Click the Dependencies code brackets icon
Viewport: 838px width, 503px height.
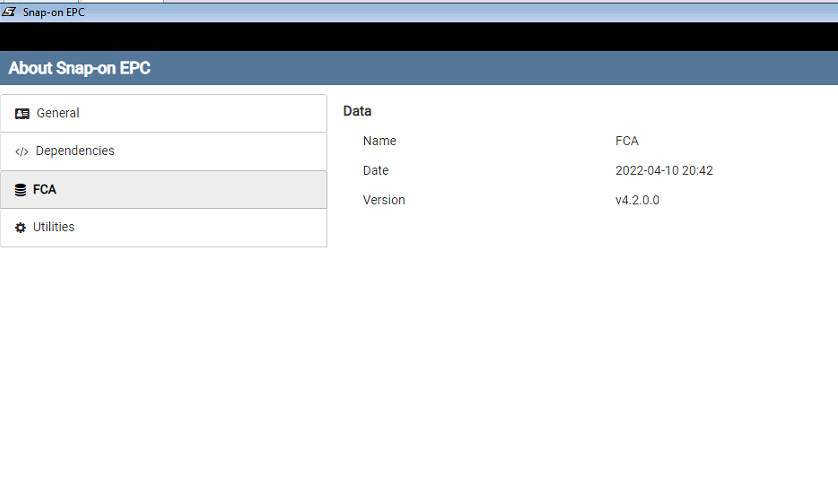click(x=21, y=152)
